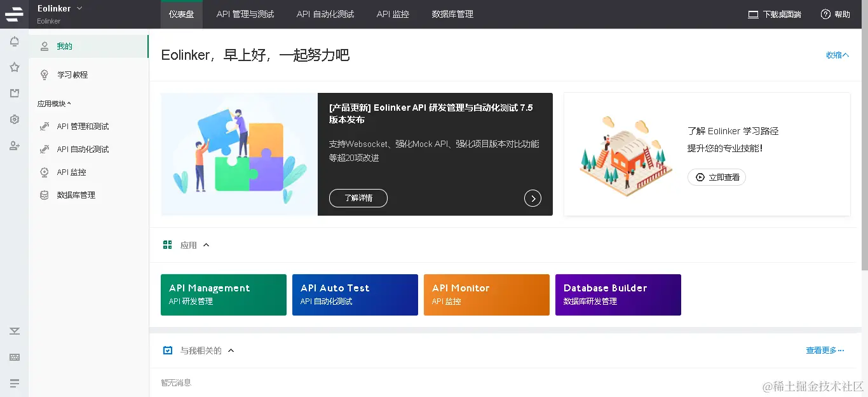The image size is (868, 397).
Task: Collapse the 应用 section chevron
Action: point(206,245)
